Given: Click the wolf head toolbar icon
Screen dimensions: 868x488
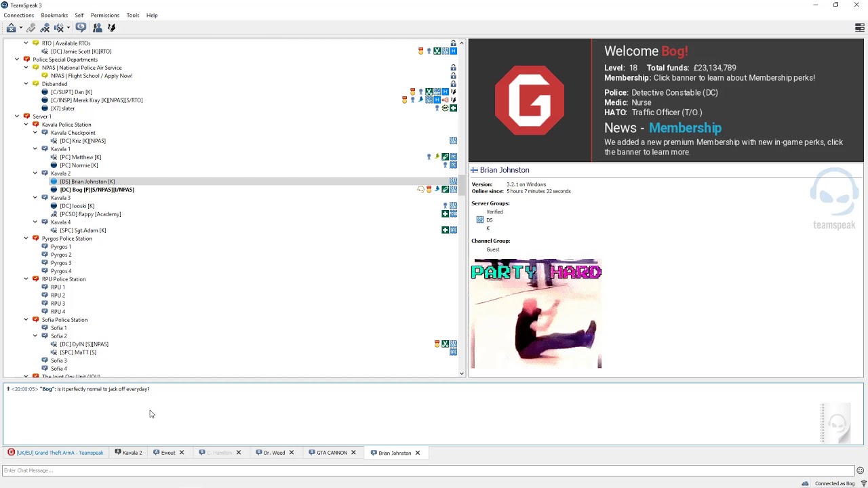Looking at the screenshot, I should [x=112, y=28].
